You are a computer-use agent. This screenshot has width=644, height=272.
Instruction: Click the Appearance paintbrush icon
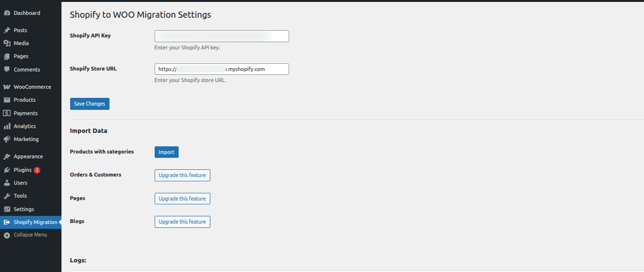7,156
